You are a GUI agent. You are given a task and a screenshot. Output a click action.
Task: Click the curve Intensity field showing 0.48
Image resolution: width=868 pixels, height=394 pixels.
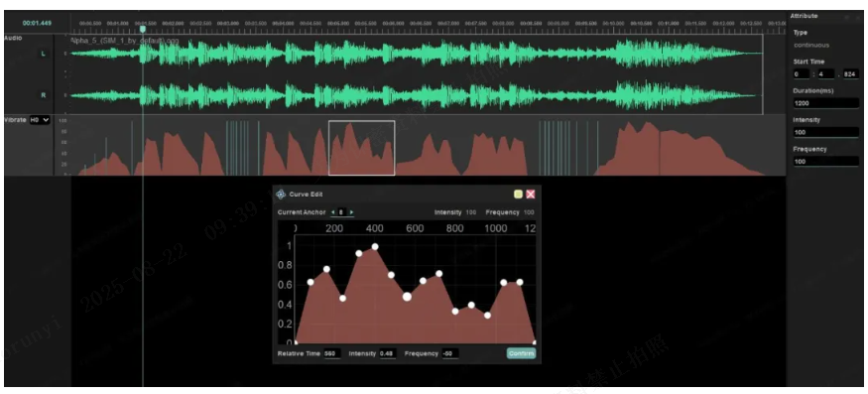click(388, 353)
